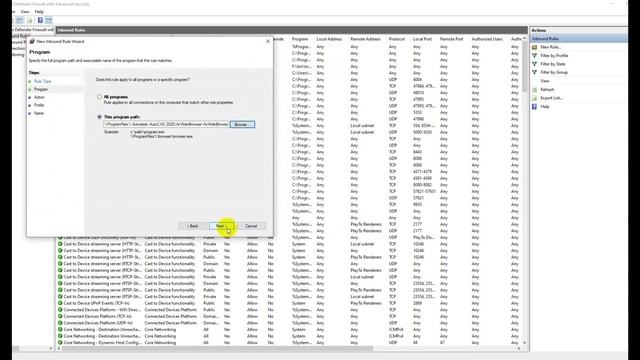Select the This program path radio option
This screenshot has width=640, height=360.
(x=99, y=117)
